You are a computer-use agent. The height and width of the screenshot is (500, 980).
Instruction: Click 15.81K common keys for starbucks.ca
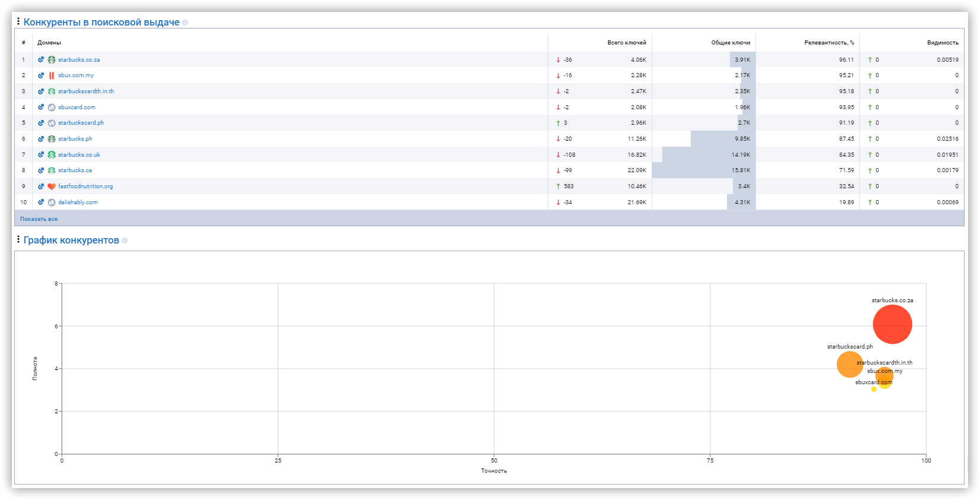(x=741, y=170)
